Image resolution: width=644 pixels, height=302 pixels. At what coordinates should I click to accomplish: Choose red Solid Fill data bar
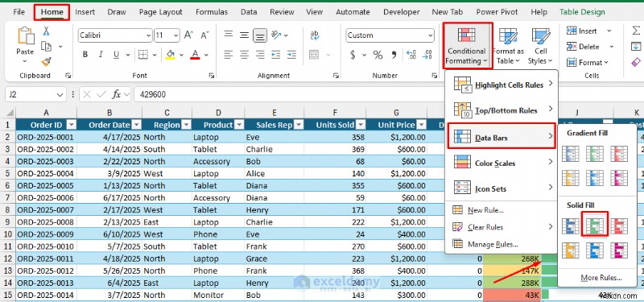pos(618,225)
